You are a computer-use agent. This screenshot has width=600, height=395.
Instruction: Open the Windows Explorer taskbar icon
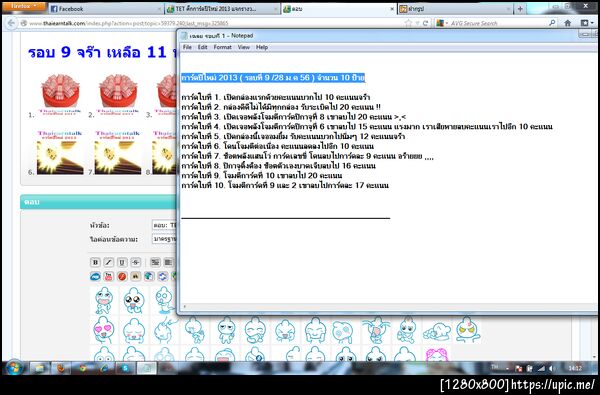coord(39,368)
